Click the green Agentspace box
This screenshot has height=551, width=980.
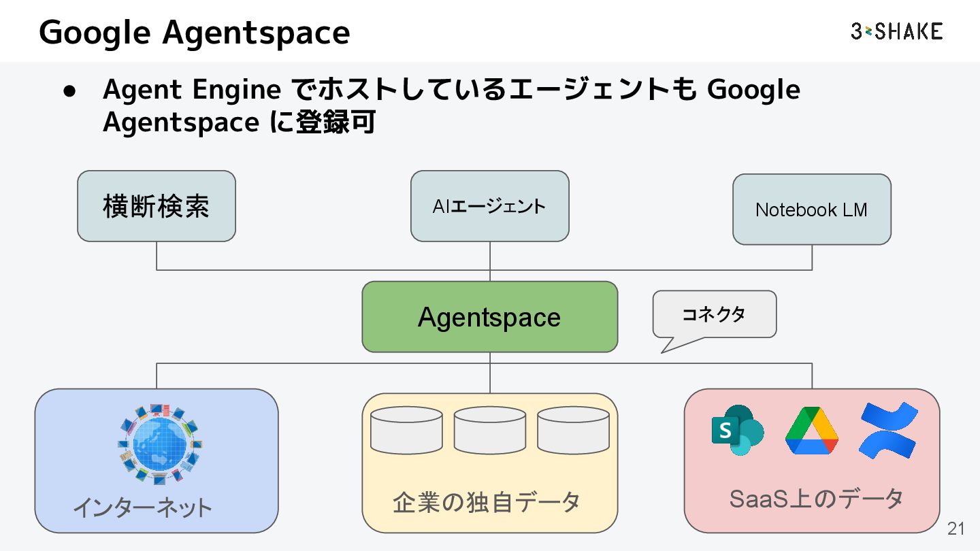tap(489, 317)
